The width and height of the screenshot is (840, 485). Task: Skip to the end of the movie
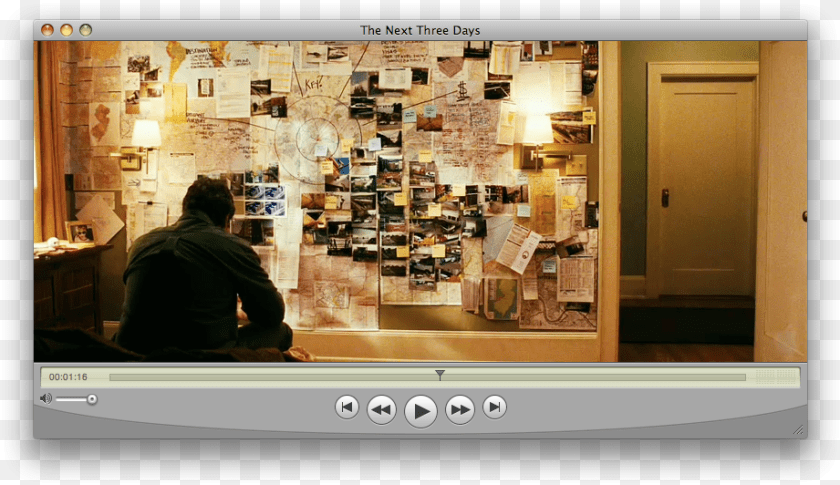[x=494, y=407]
